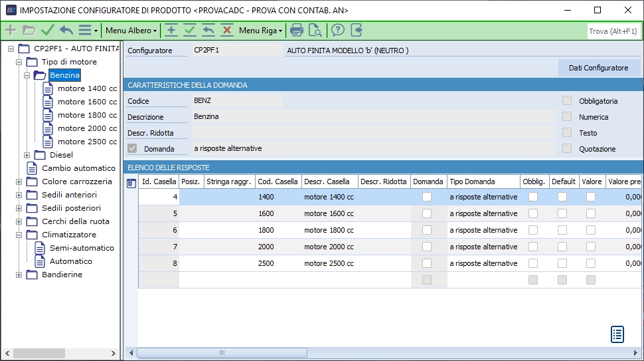This screenshot has height=361, width=644.
Task: Open the Menu Riga dropdown
Action: pyautogui.click(x=260, y=31)
